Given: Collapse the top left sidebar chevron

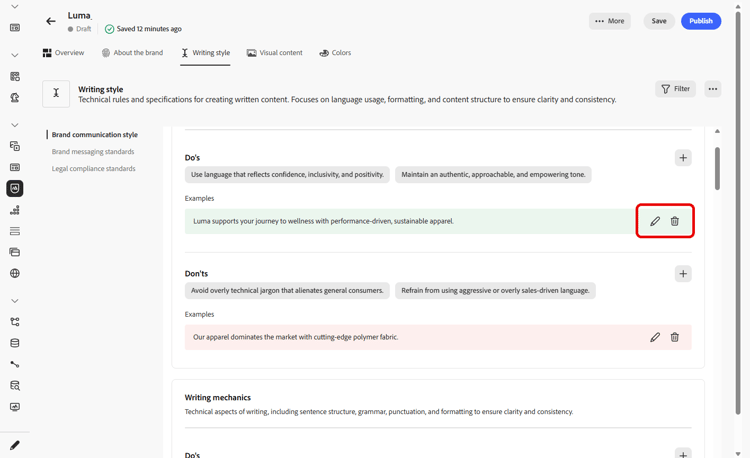Looking at the screenshot, I should pos(15,7).
